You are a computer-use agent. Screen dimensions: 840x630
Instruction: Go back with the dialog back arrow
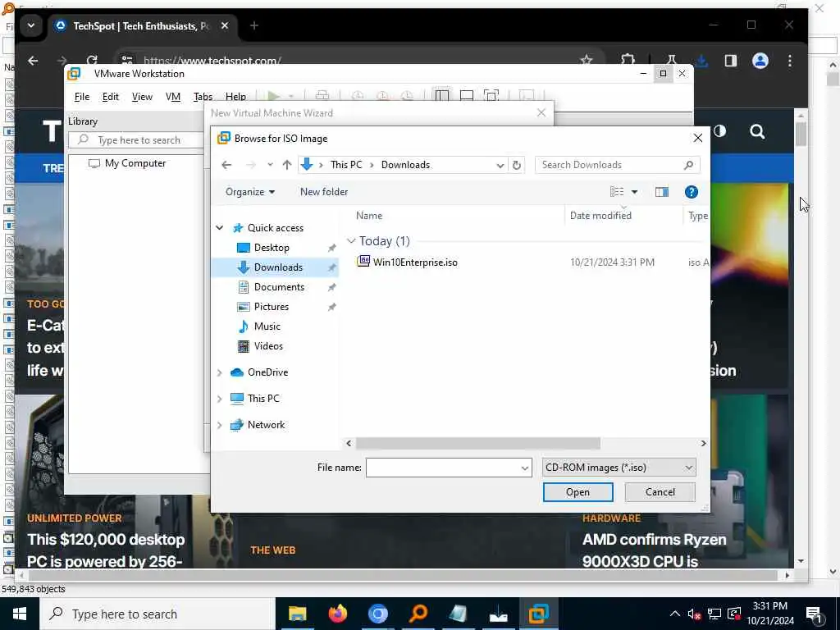[x=226, y=165]
